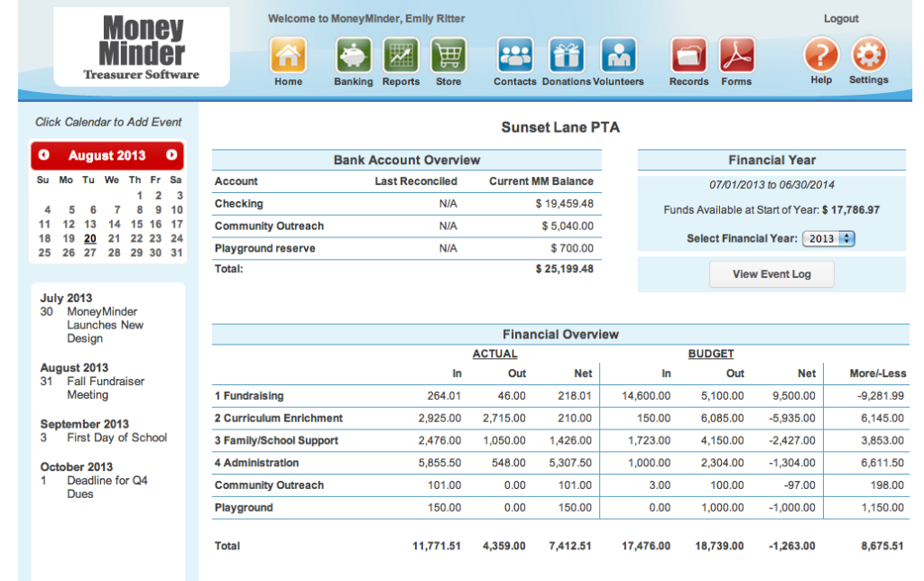The width and height of the screenshot is (924, 581).
Task: Click the Playground reserve account
Action: [x=264, y=249]
